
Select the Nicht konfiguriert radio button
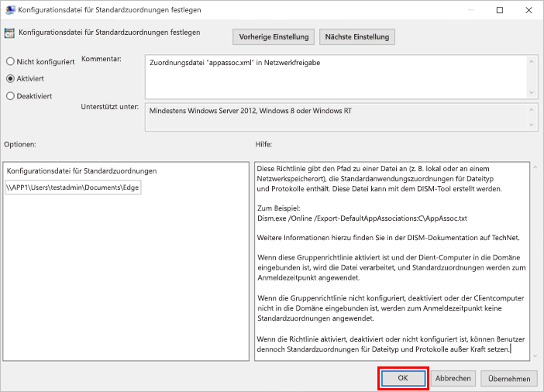tap(10, 62)
